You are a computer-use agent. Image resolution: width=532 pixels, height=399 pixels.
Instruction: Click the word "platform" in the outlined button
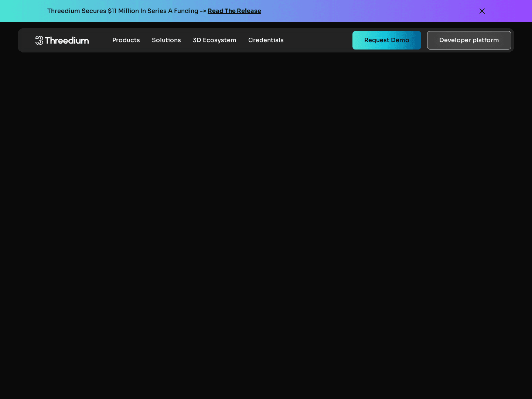coord(485,40)
